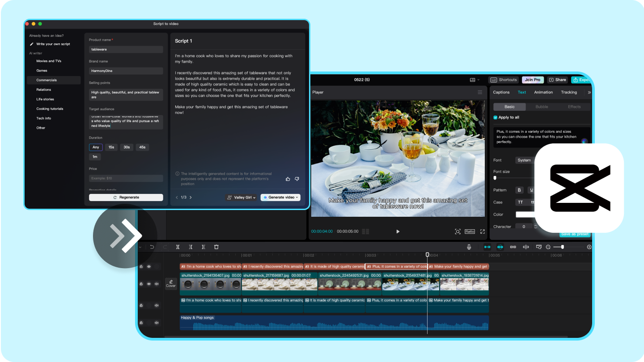The image size is (644, 362).
Task: Toggle the main track magnet in timeline toolbar
Action: tap(487, 247)
